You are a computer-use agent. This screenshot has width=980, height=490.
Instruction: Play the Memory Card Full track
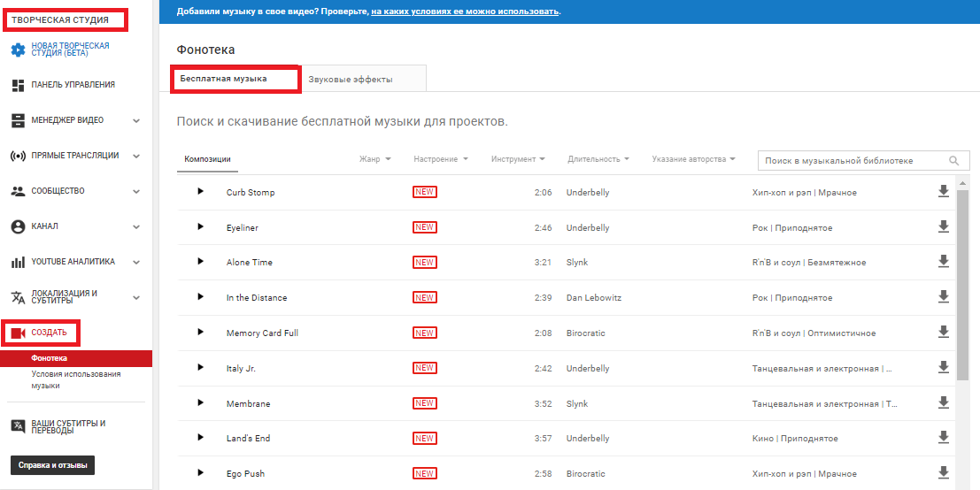pos(201,333)
